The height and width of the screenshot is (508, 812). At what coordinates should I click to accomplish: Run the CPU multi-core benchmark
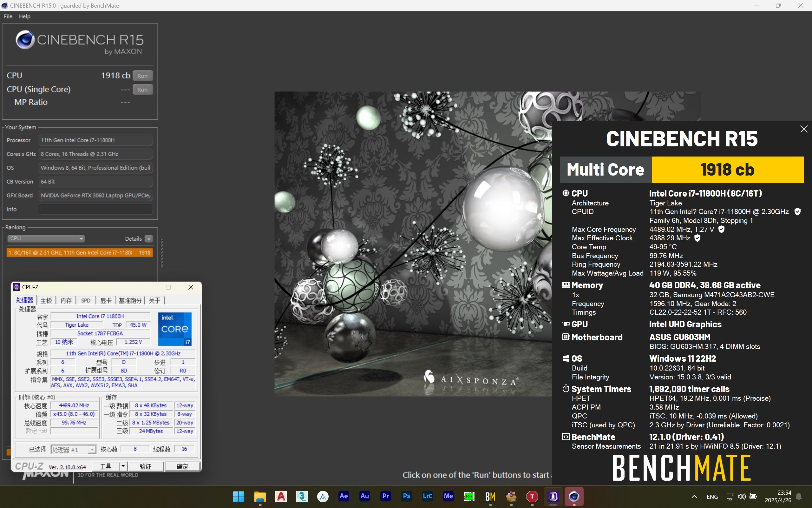[x=143, y=76]
